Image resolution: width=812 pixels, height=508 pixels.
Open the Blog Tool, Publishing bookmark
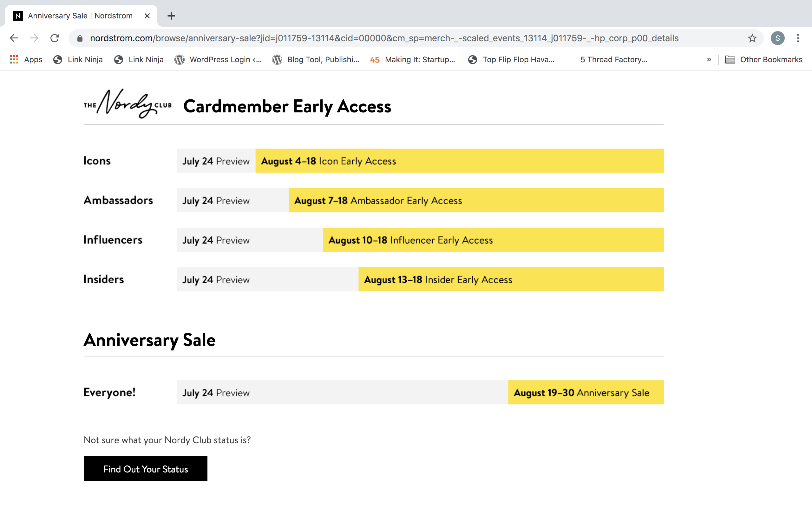316,59
